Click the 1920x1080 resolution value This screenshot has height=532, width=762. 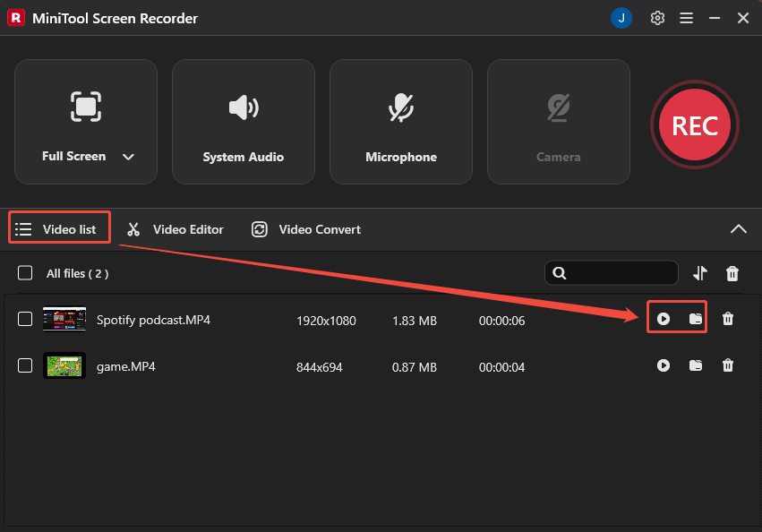[326, 321]
